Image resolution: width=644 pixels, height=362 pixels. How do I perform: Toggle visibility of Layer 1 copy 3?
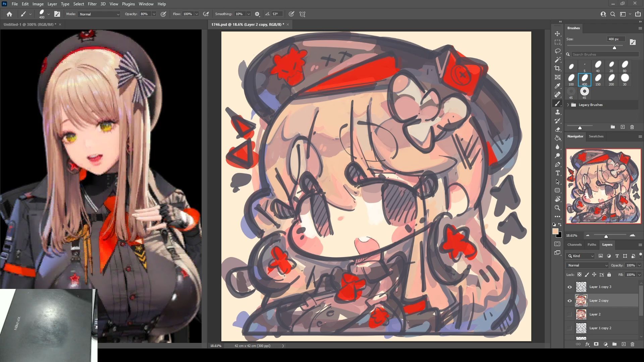coord(570,287)
